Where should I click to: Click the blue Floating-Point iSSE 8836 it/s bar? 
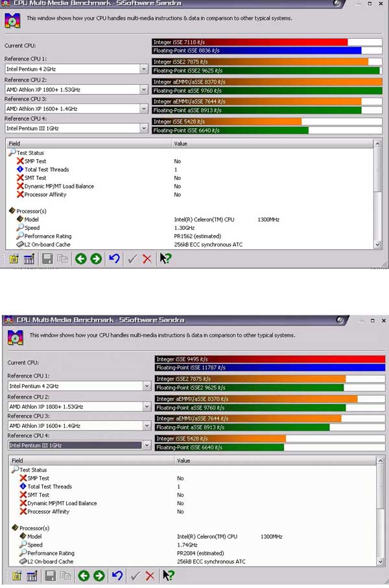[x=257, y=51]
